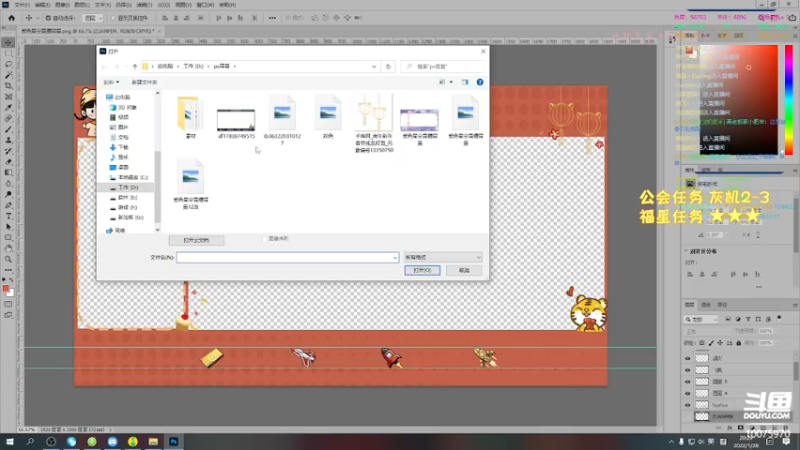Screen dimensions: 800x450
Task: Hide the 图层 4 layer
Action: coord(687,393)
